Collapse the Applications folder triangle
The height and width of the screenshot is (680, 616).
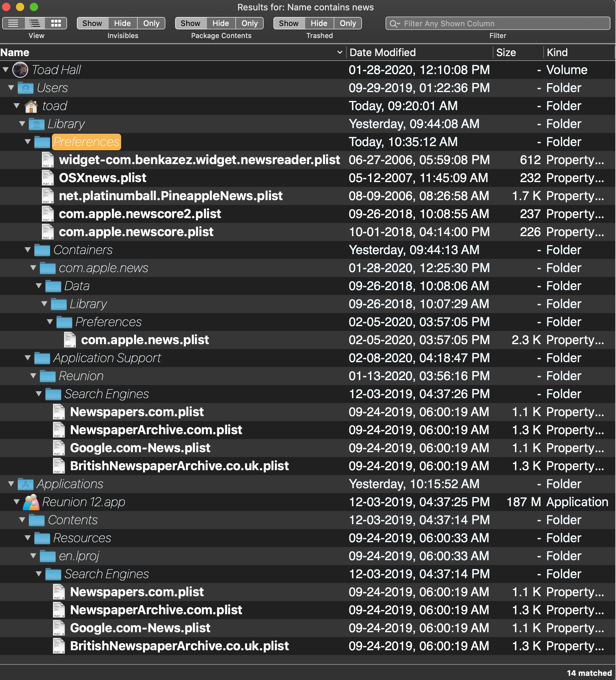[11, 484]
